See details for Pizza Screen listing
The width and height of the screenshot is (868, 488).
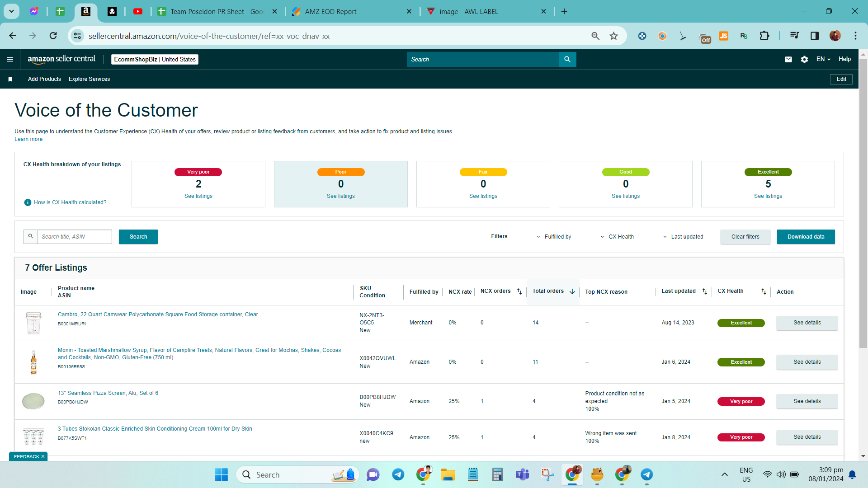[807, 401]
